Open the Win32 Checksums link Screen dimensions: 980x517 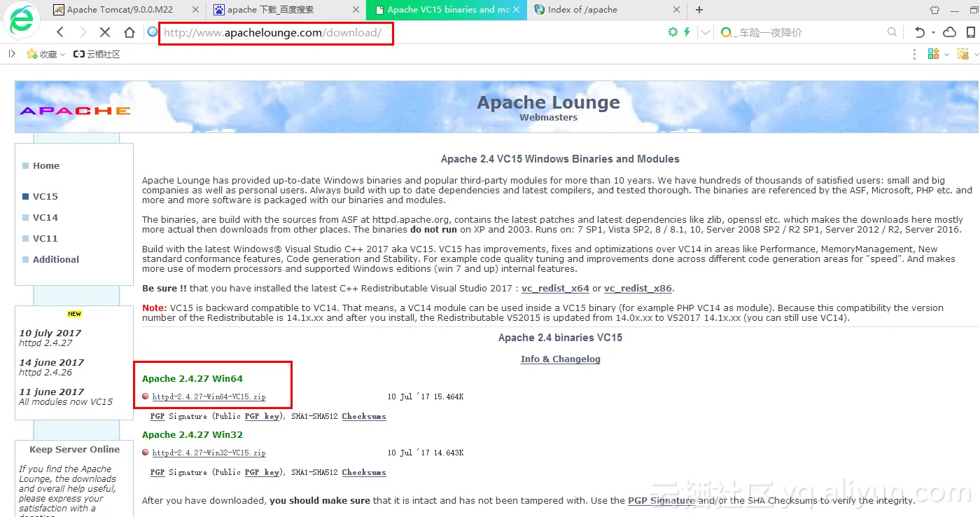(364, 472)
